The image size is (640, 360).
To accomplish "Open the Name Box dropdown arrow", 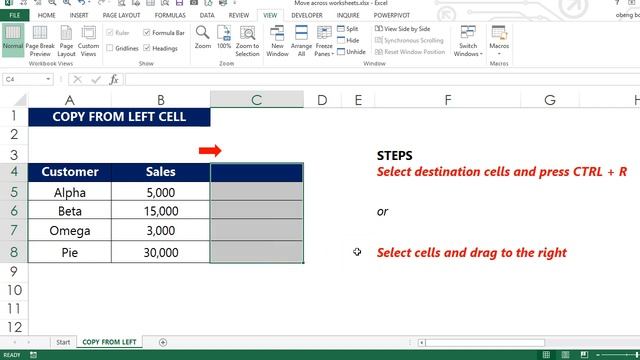I will tap(48, 79).
